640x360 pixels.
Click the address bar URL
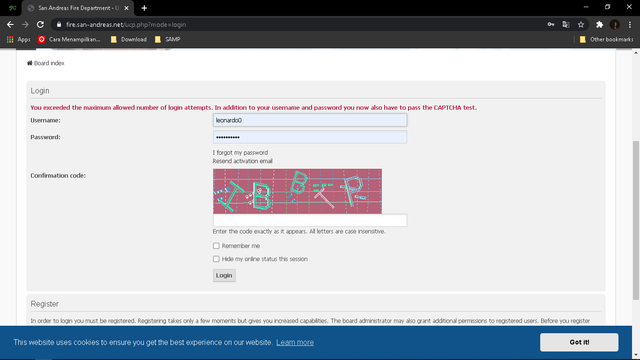[126, 24]
